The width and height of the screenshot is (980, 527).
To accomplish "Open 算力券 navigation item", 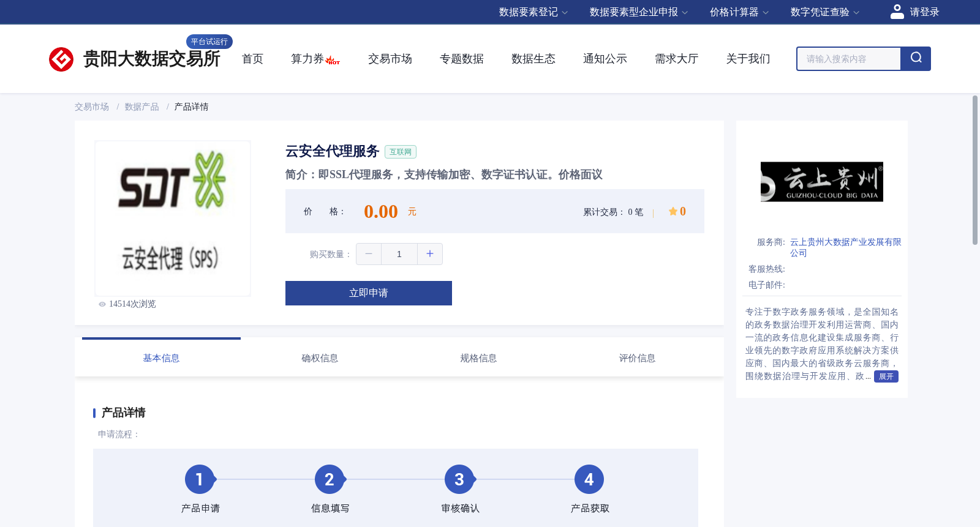I will [x=307, y=59].
